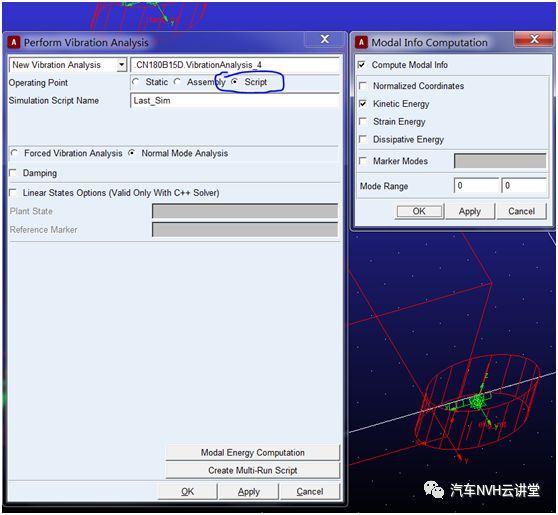Enable Strain Energy checkbox
558x515 pixels.
coord(363,121)
